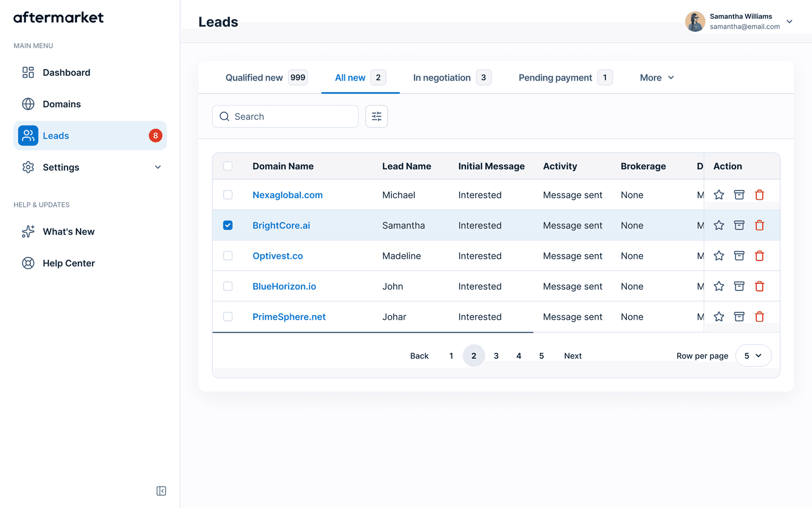Star the Nexaglobal.com lead
This screenshot has width=812, height=508.
[719, 195]
